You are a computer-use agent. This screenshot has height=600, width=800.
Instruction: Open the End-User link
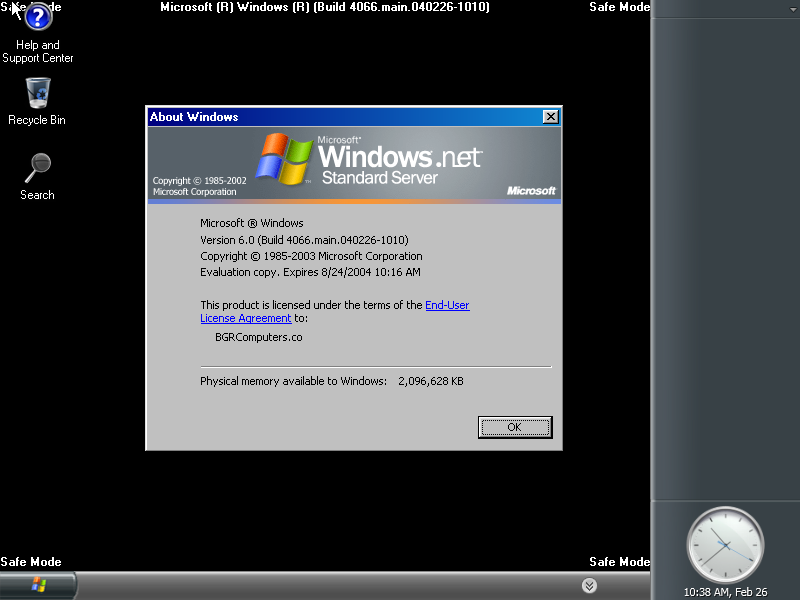point(447,305)
